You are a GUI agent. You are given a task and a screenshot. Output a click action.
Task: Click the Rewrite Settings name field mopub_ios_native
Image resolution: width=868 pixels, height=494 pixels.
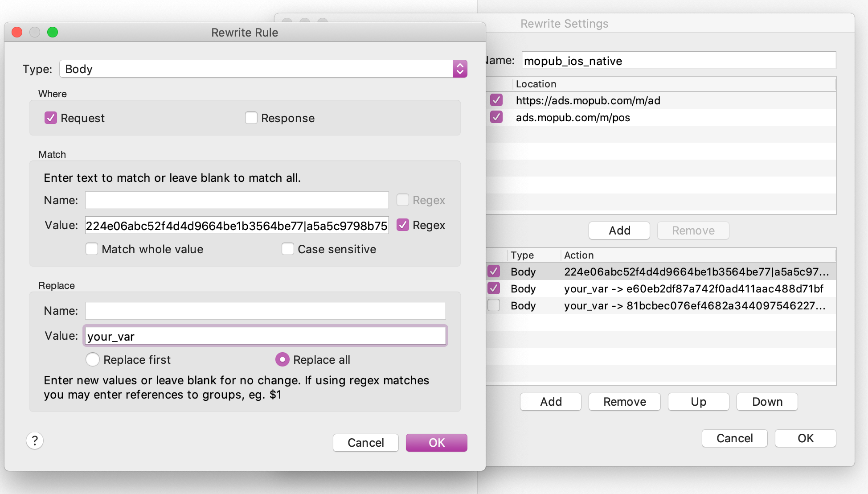pyautogui.click(x=678, y=61)
